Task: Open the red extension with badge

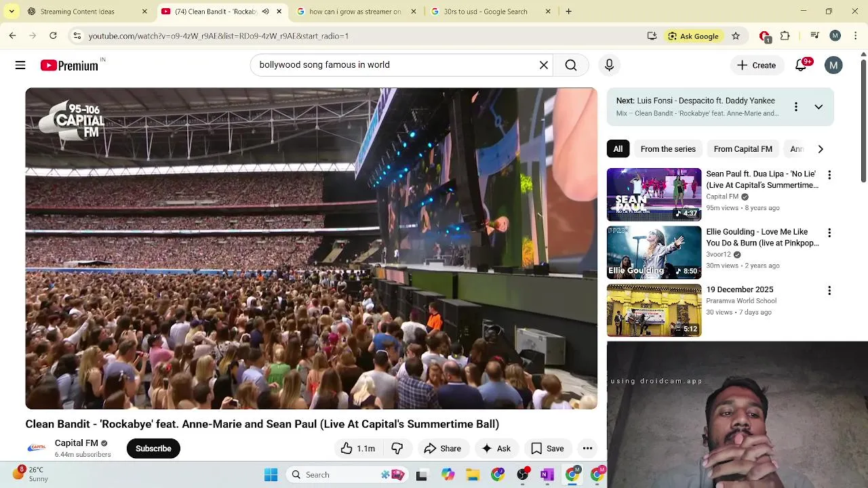Action: coord(765,37)
